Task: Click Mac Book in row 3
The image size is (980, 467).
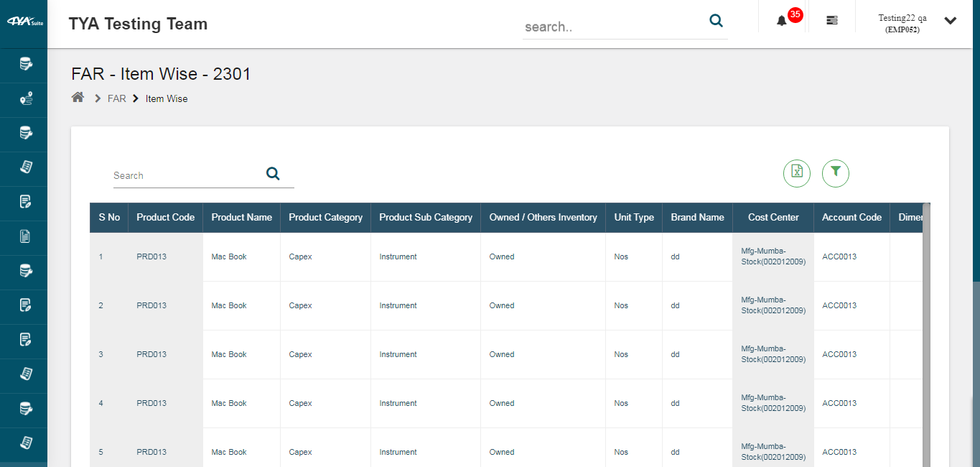Action: [x=228, y=355]
